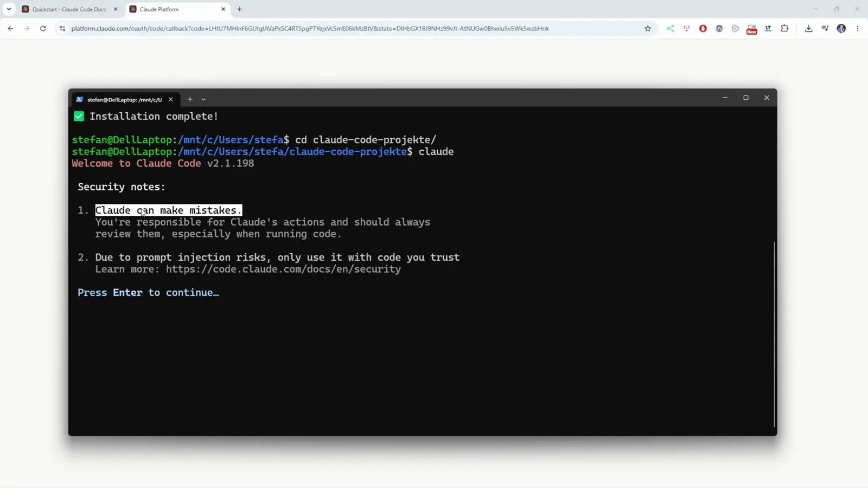Maximize the terminal window

click(x=746, y=98)
